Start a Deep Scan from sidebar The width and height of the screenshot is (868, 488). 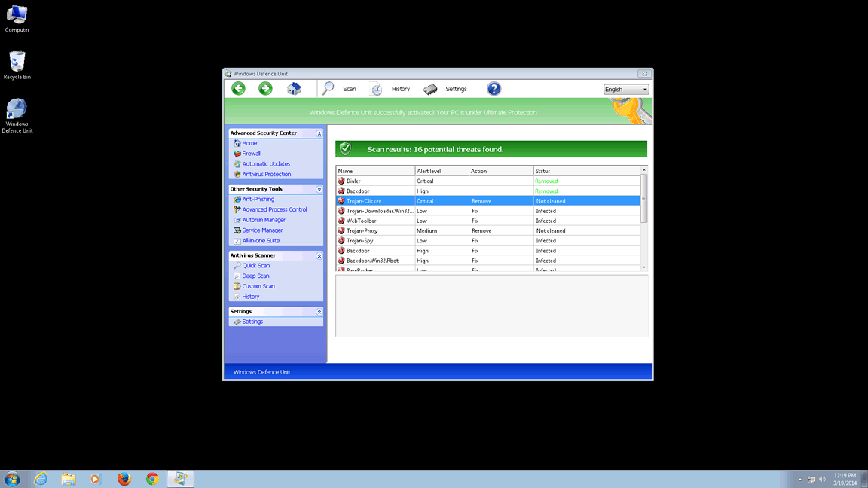coord(255,276)
